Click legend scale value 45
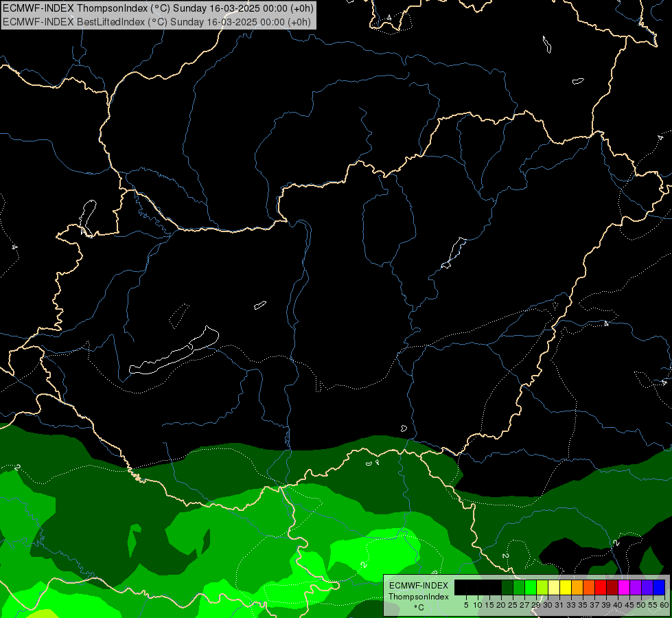The height and width of the screenshot is (618, 672). 629,605
